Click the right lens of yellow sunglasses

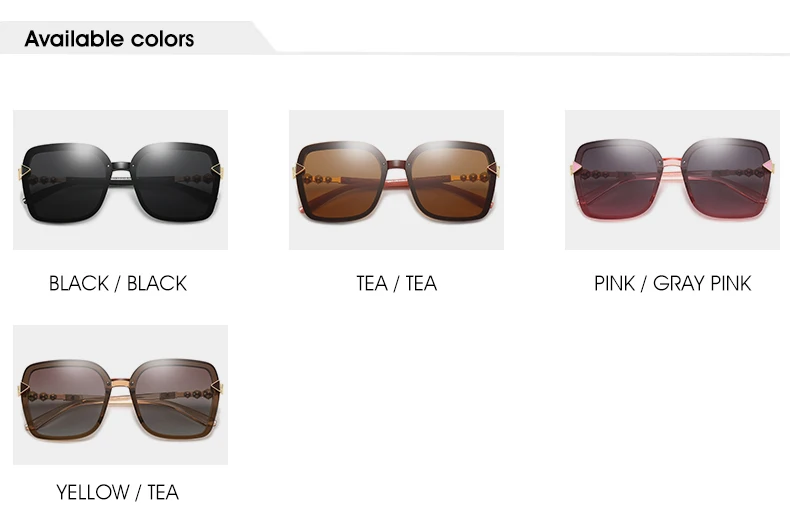[x=176, y=400]
